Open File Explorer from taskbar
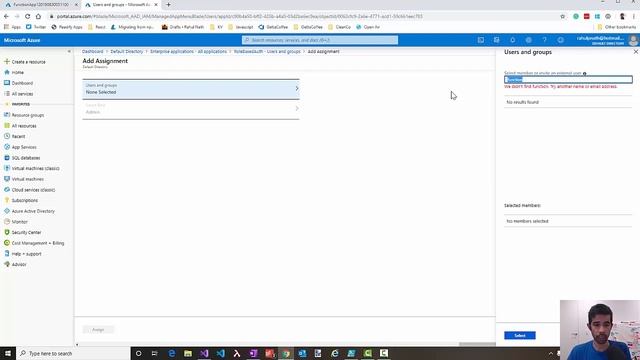This screenshot has height=360, width=640. pos(188,353)
